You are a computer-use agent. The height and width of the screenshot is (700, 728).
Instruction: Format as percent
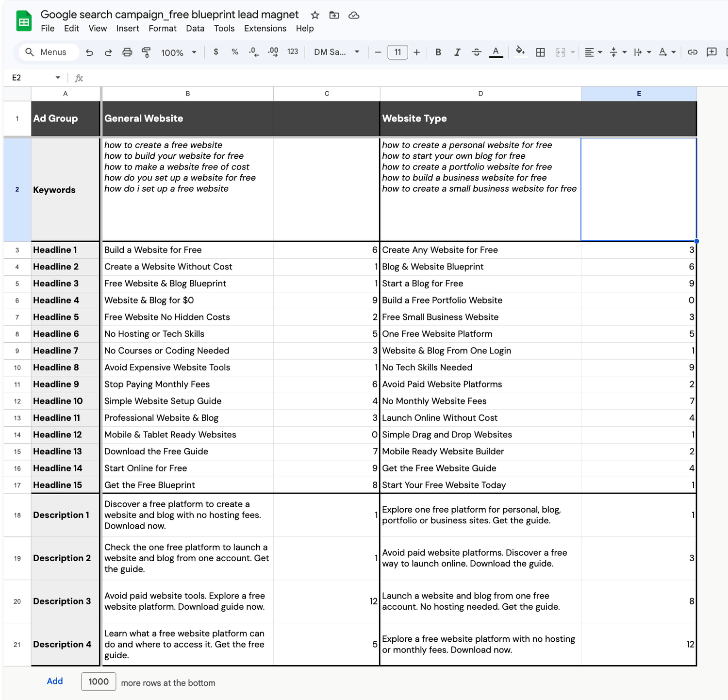235,52
